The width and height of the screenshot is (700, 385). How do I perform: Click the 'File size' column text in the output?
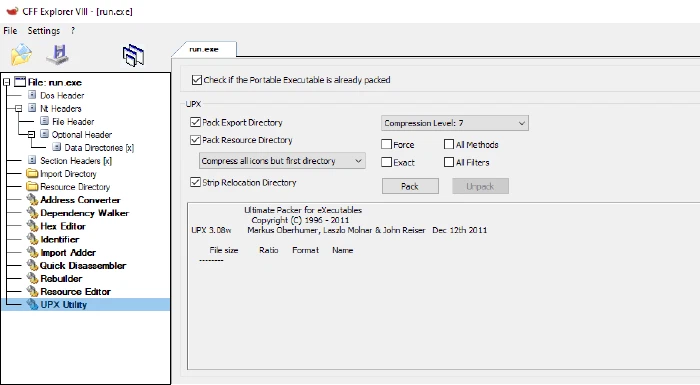tap(224, 250)
